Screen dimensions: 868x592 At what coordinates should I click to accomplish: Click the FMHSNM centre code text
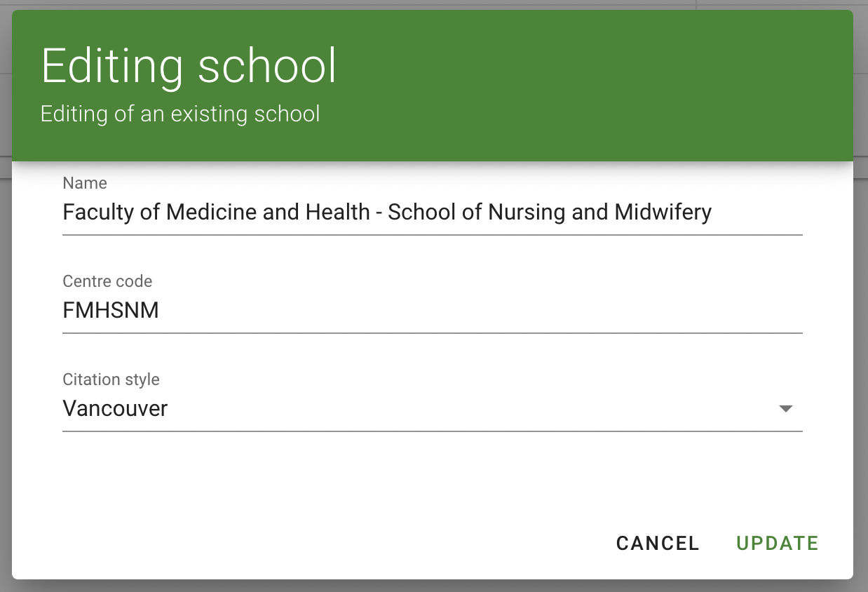[x=111, y=310]
